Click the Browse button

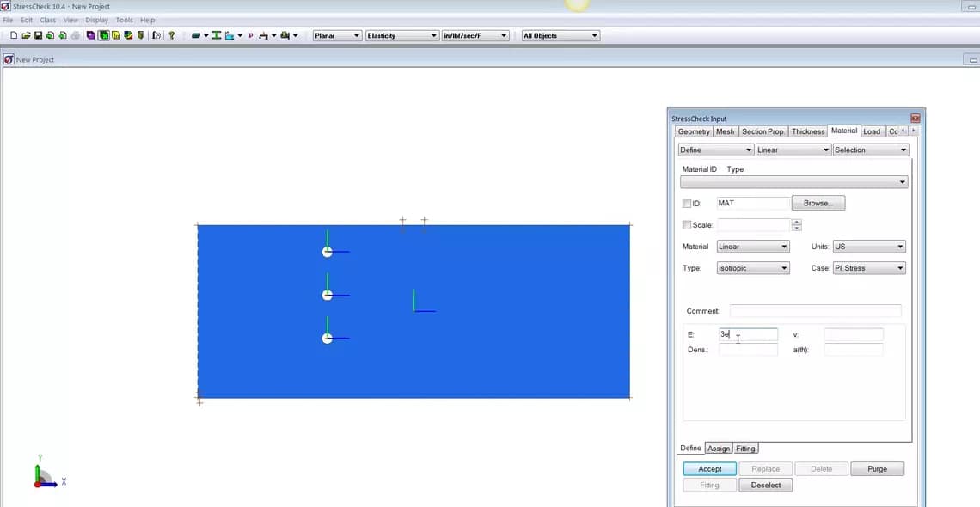click(818, 202)
